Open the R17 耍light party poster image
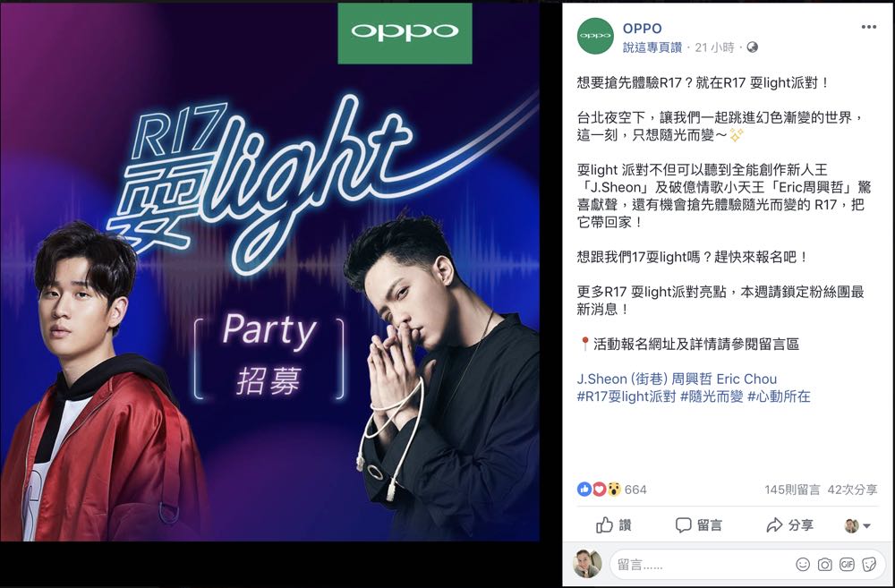This screenshot has height=588, width=895. pyautogui.click(x=269, y=271)
